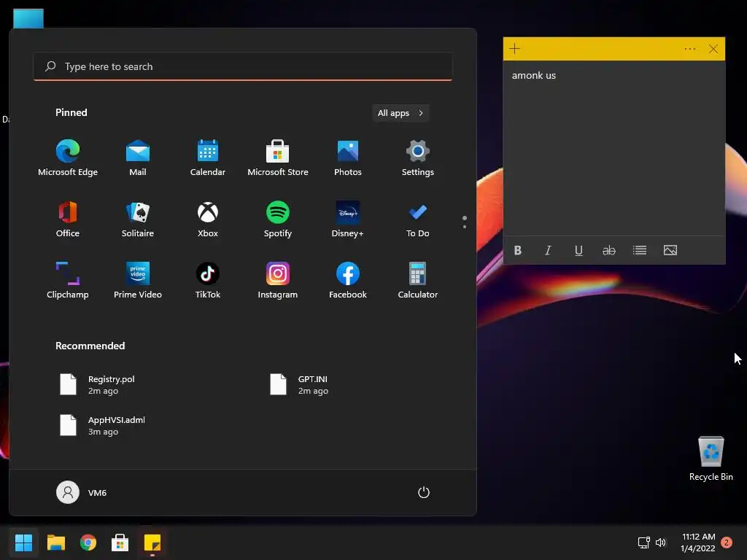Launch Clipchamp video editor
This screenshot has height=560, width=747.
68,281
